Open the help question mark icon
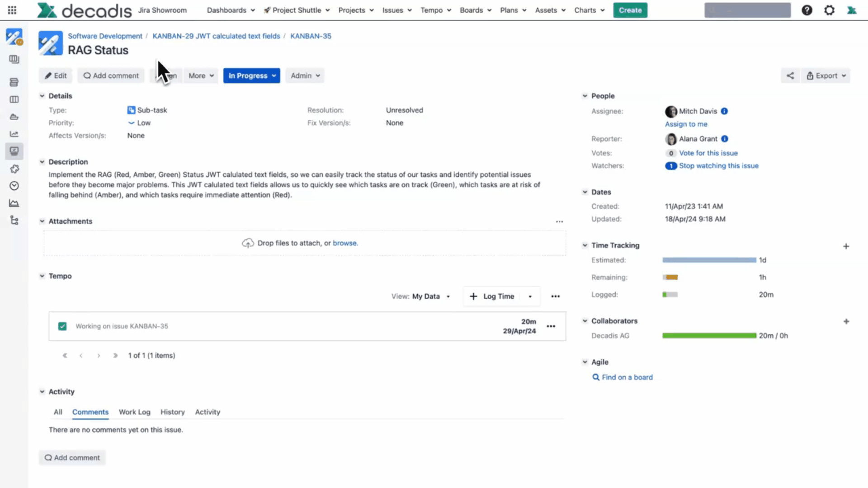This screenshot has width=868, height=488. (x=807, y=10)
